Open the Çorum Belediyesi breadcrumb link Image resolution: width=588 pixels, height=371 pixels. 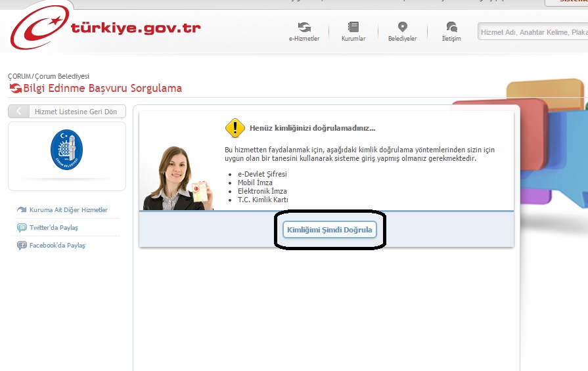(x=62, y=76)
